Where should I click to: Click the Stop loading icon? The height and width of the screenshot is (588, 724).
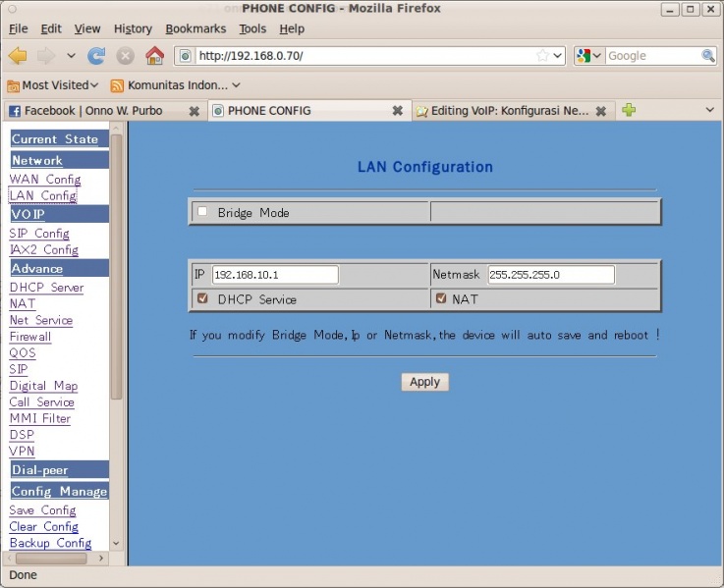(x=125, y=56)
